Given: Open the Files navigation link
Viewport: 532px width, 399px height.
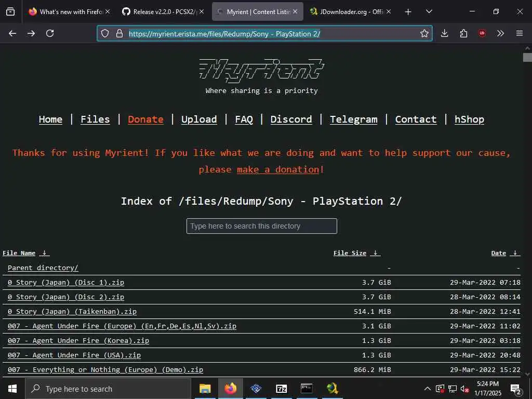Looking at the screenshot, I should click(95, 119).
